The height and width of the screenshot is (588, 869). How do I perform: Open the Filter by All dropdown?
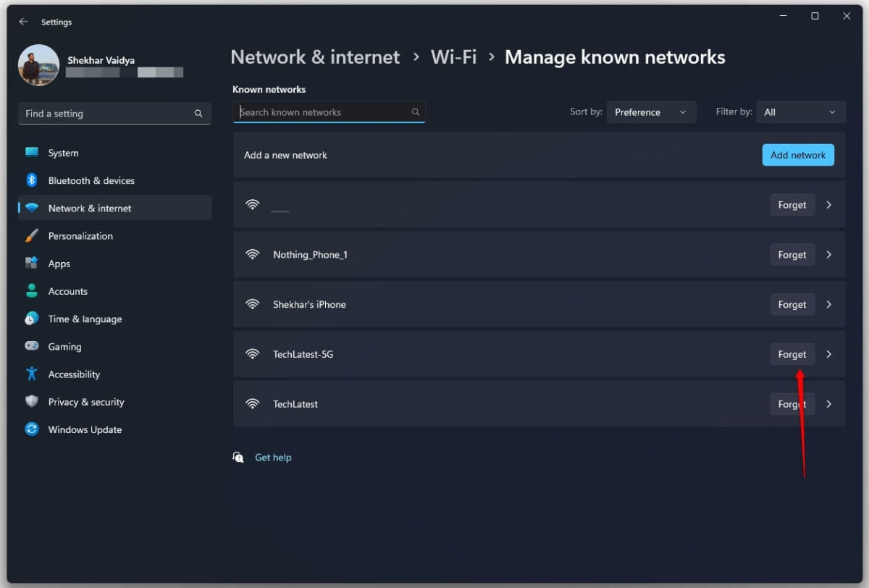coord(800,112)
